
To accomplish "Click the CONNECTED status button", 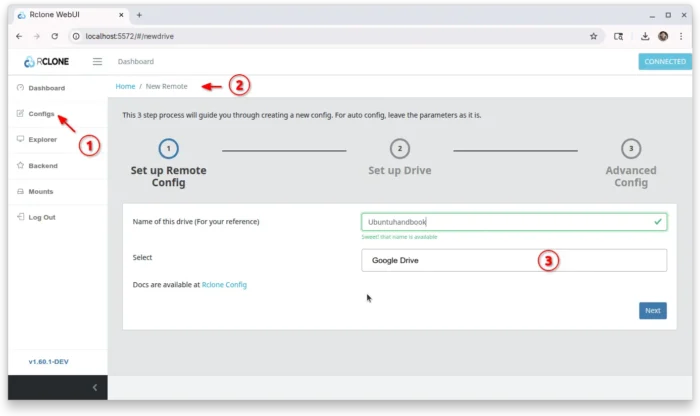I will [x=664, y=62].
